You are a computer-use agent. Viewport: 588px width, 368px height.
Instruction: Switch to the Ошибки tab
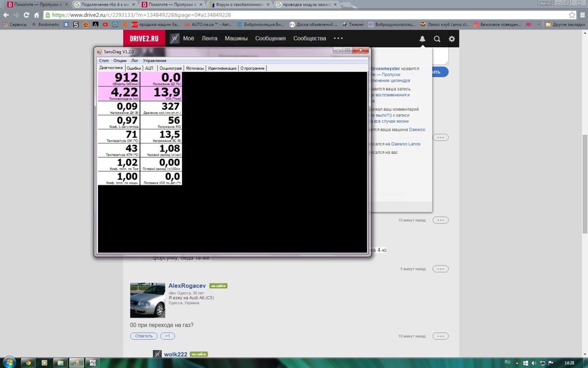coord(134,68)
